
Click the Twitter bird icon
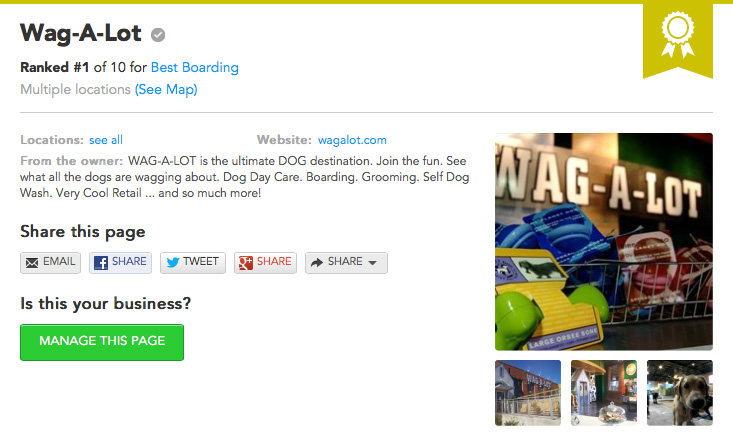173,262
